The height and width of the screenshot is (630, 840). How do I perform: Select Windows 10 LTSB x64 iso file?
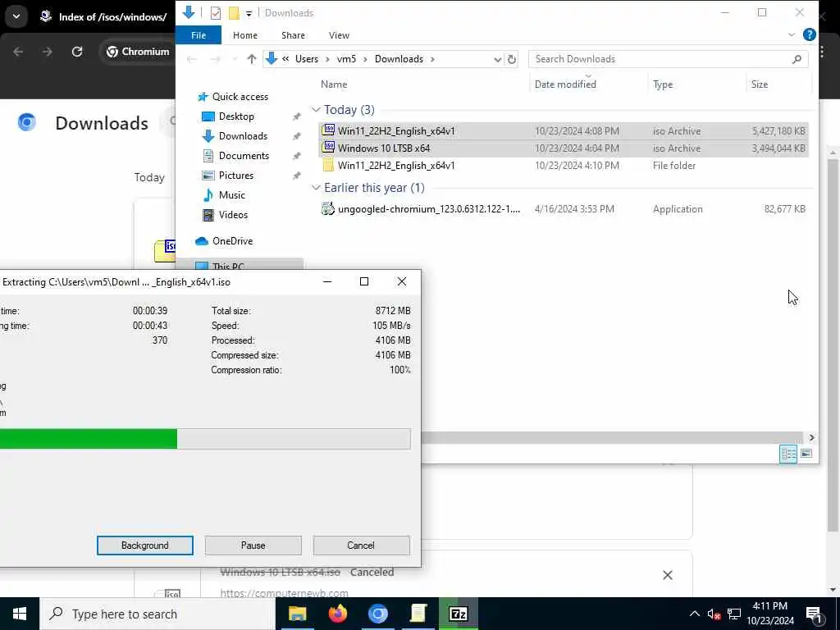pyautogui.click(x=563, y=148)
